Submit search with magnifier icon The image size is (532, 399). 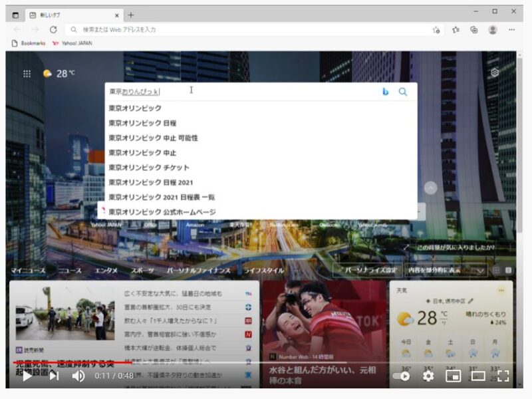point(403,92)
